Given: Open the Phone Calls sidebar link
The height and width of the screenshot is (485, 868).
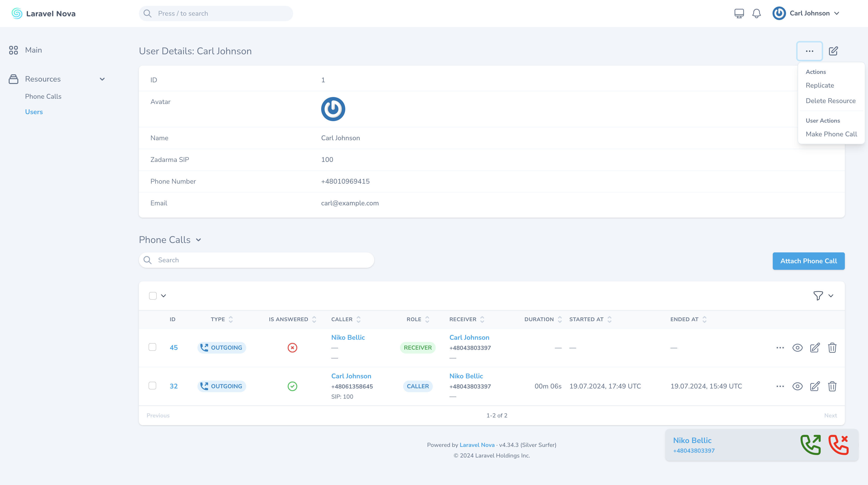Looking at the screenshot, I should (x=43, y=97).
